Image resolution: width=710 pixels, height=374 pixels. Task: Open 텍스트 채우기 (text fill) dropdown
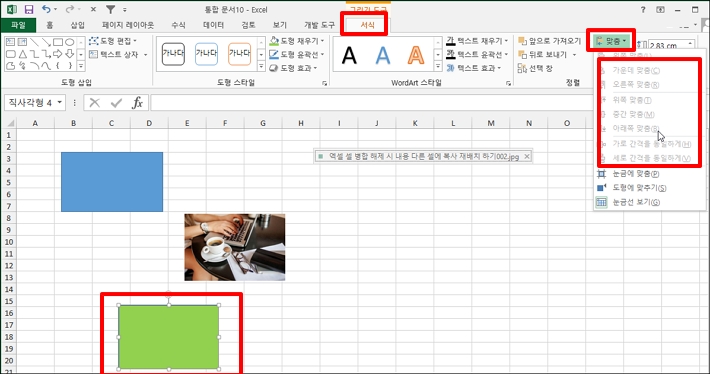(x=477, y=41)
